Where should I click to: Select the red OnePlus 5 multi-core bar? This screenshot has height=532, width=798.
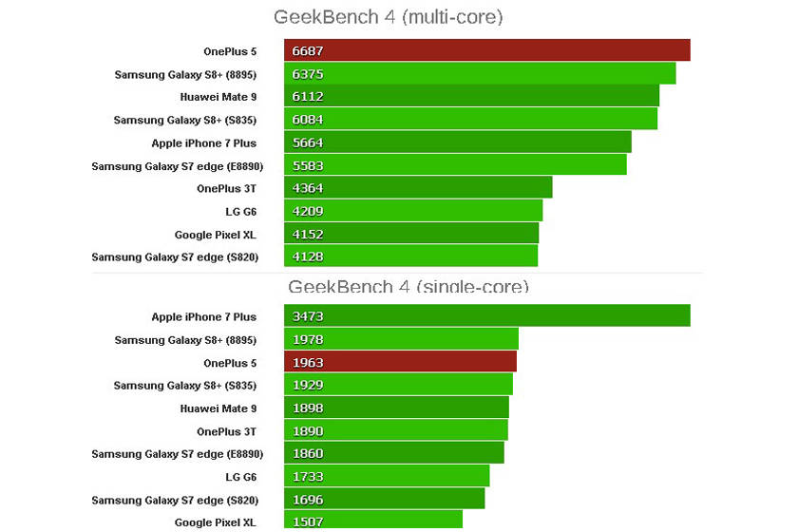486,50
